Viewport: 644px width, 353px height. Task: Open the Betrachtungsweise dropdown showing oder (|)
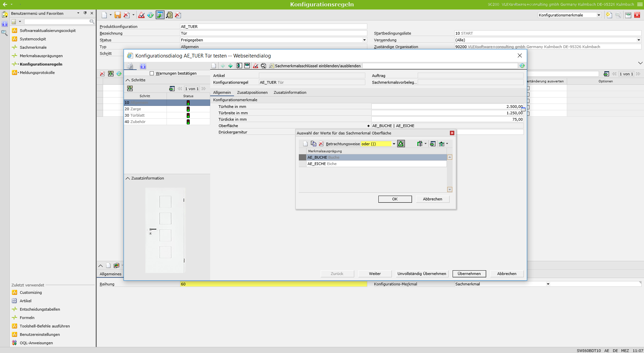[x=394, y=144]
